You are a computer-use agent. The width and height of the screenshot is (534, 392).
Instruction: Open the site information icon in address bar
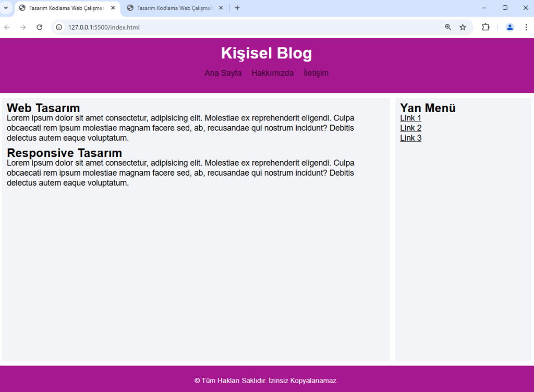click(x=59, y=27)
